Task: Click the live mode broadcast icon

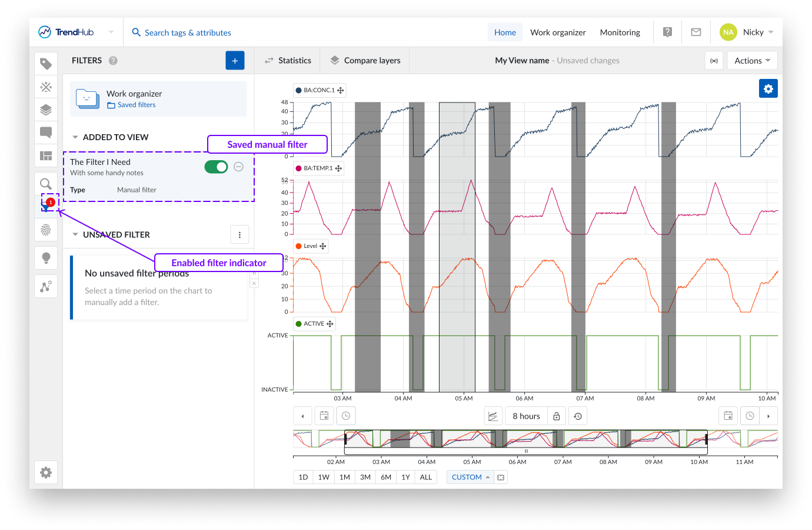Action: click(x=714, y=61)
